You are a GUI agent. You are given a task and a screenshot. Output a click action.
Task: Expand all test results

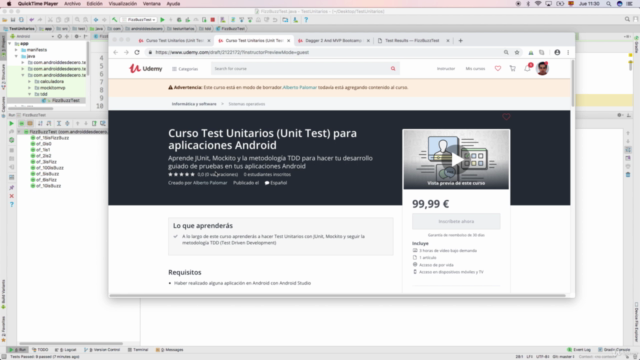(59, 123)
